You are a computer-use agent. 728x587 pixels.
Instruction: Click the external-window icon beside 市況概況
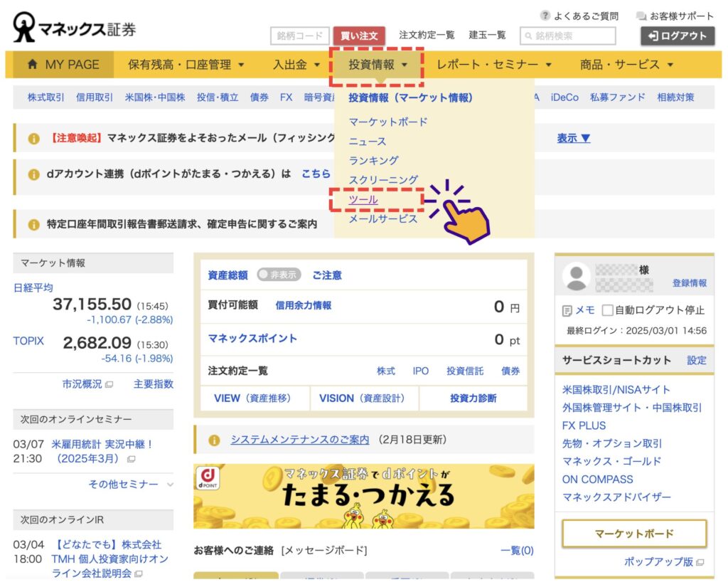coord(109,385)
